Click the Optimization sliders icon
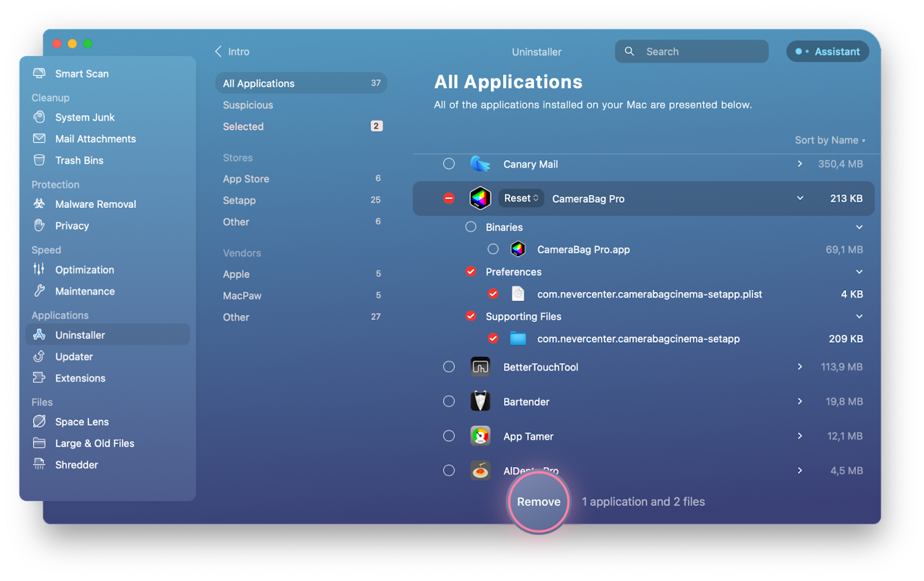924x581 pixels. (x=39, y=269)
